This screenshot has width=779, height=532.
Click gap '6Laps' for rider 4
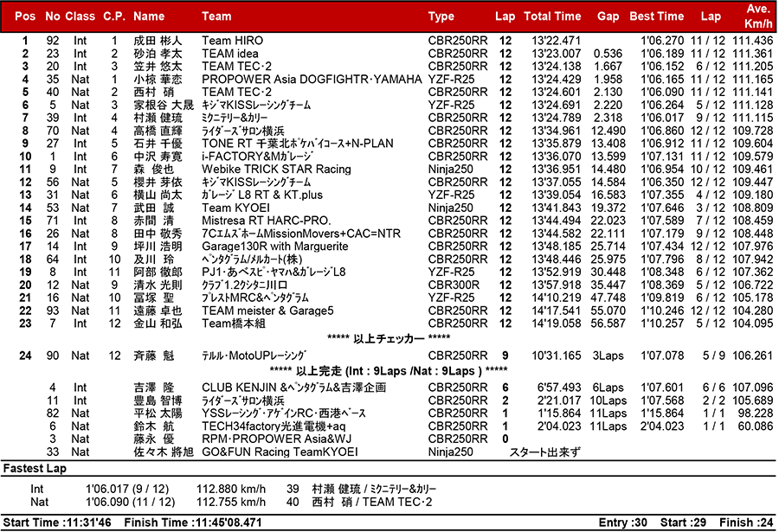(x=608, y=388)
